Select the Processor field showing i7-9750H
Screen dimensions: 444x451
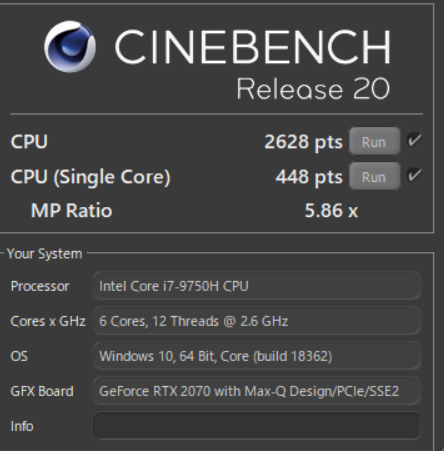click(256, 286)
